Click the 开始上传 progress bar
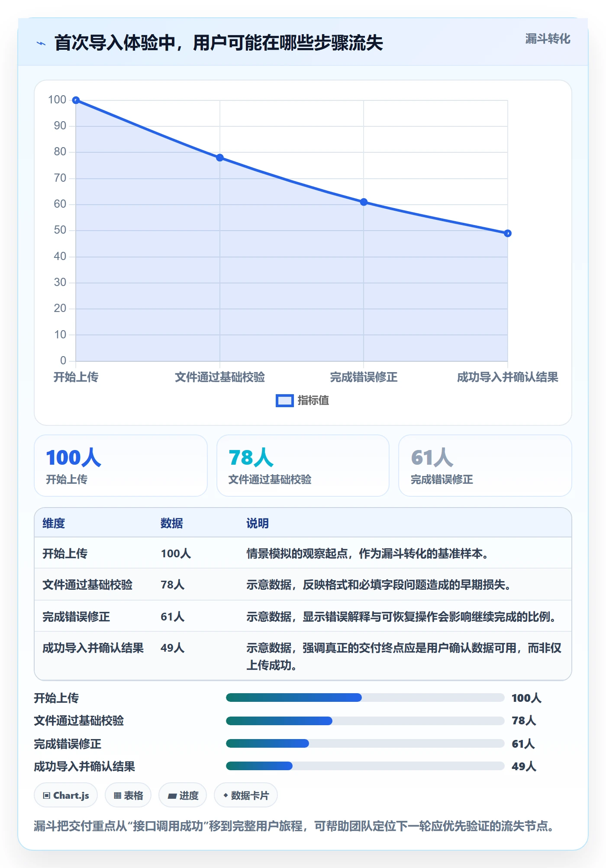The image size is (606, 868). 365,698
